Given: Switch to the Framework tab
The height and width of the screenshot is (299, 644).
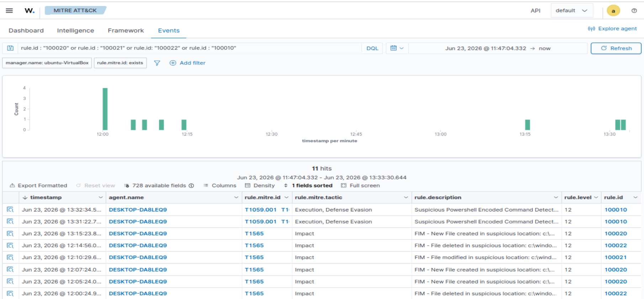Looking at the screenshot, I should coord(126,31).
